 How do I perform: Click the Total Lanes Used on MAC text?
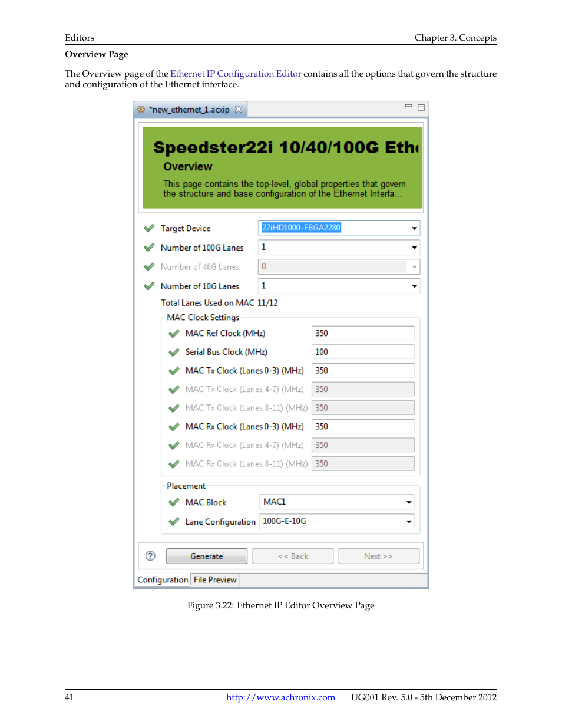(219, 303)
